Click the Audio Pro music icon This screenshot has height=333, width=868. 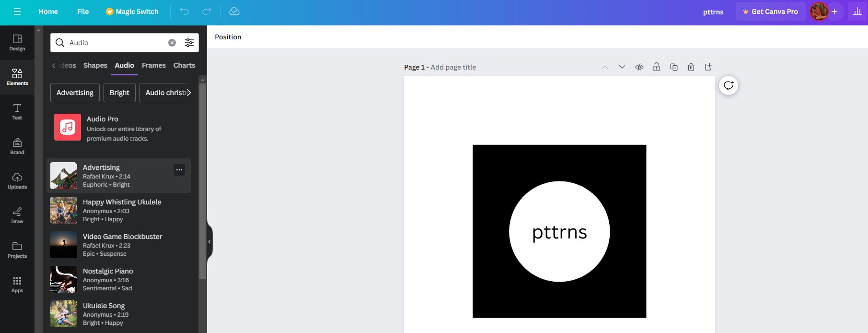68,127
